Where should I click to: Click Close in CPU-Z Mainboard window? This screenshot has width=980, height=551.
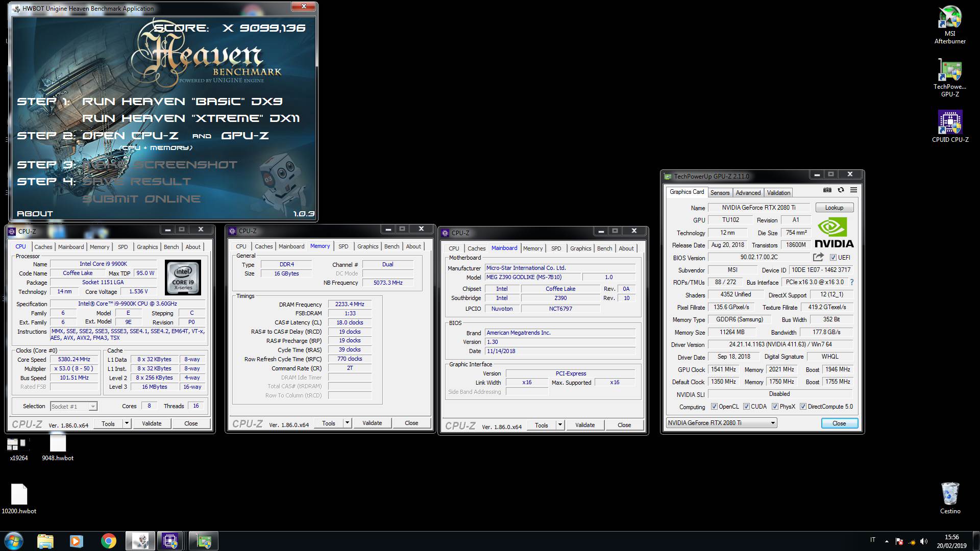624,425
